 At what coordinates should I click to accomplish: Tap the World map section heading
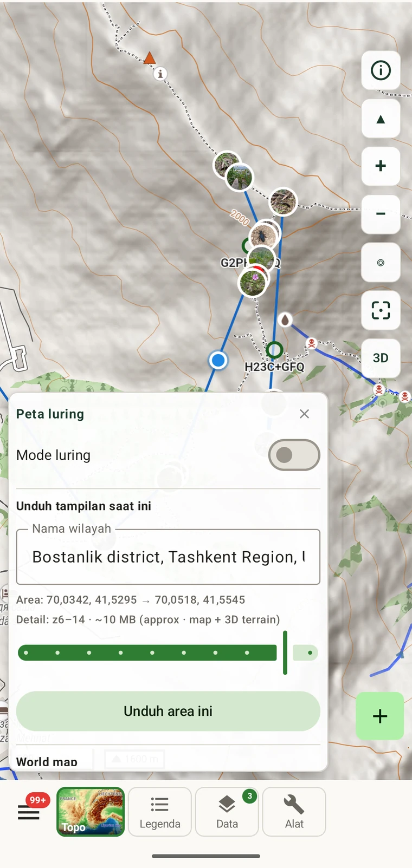pos(47,761)
